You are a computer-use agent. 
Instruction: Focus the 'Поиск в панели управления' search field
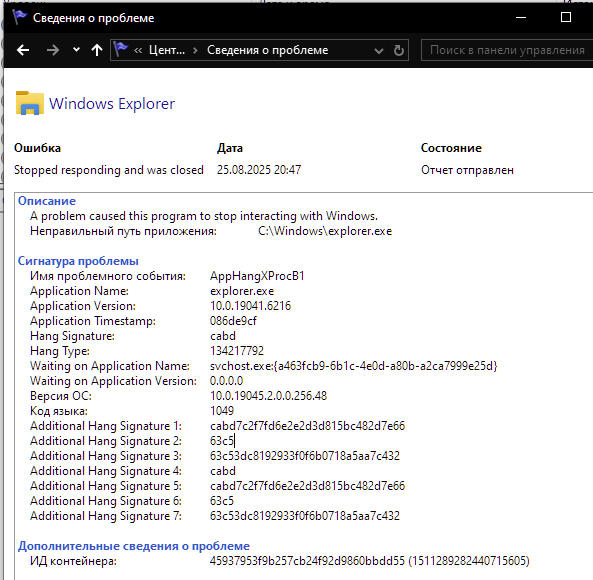pos(507,50)
